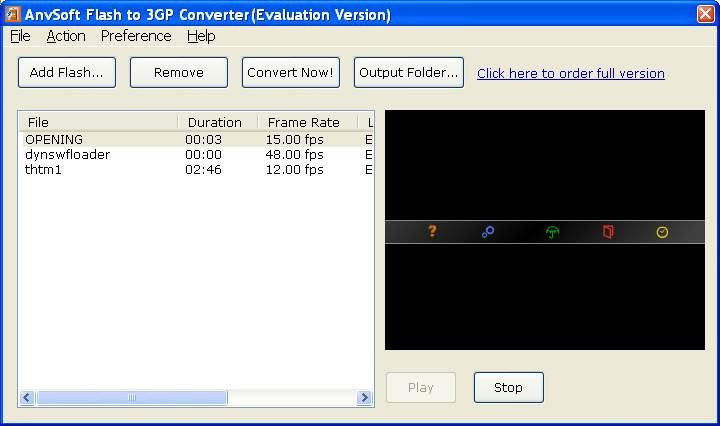Stop the preview playback

tap(508, 387)
